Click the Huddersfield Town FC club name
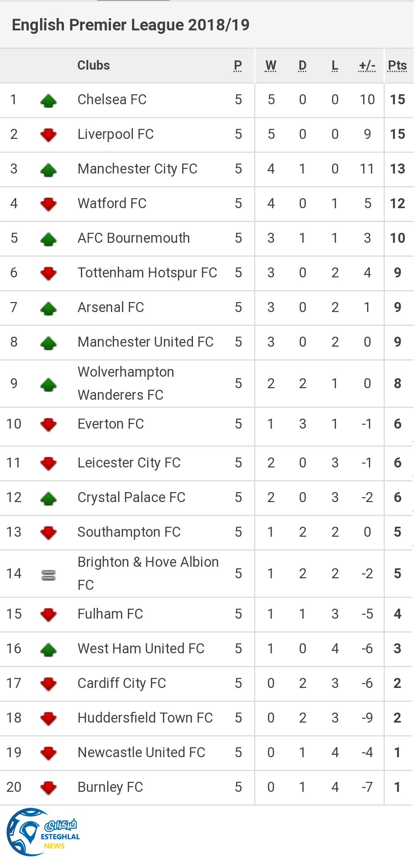The width and height of the screenshot is (416, 868). (x=145, y=718)
